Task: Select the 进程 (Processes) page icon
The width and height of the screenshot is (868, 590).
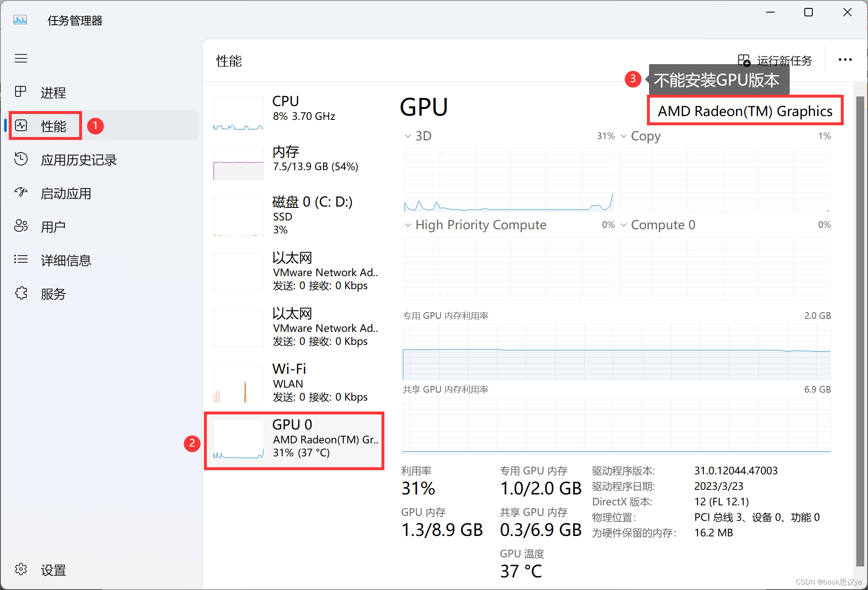Action: [x=21, y=92]
